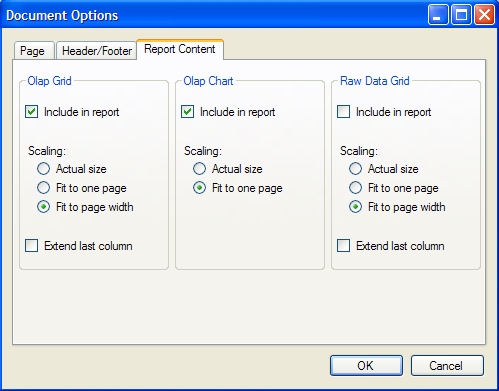Switch to the Page tab

[x=34, y=51]
